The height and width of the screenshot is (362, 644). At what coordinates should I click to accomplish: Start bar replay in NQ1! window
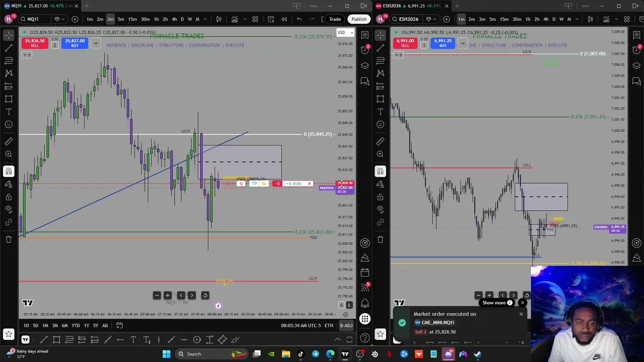(x=284, y=19)
